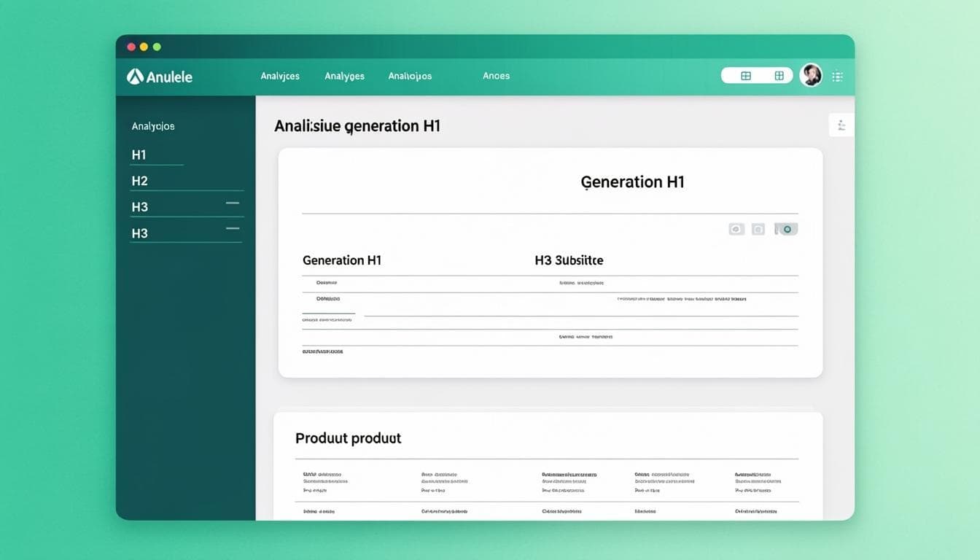Screen dimensions: 980x560
Task: Select the Analiojios nav item
Action: (410, 76)
